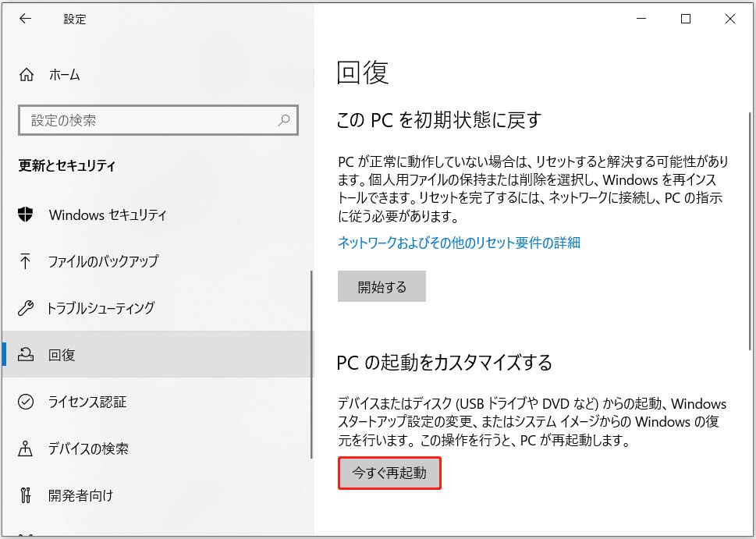The image size is (756, 539).
Task: Open ファイルのバックアップ in the navigation list
Action: pyautogui.click(x=101, y=261)
